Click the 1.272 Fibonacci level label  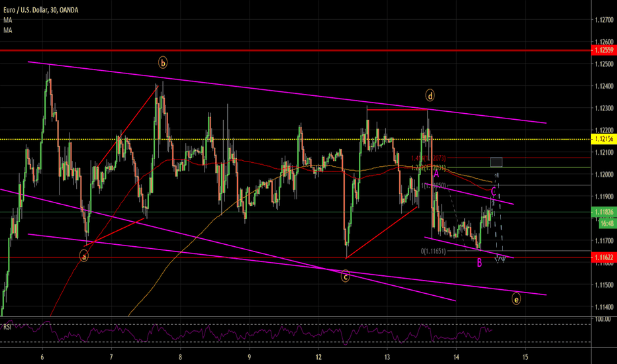pos(428,168)
